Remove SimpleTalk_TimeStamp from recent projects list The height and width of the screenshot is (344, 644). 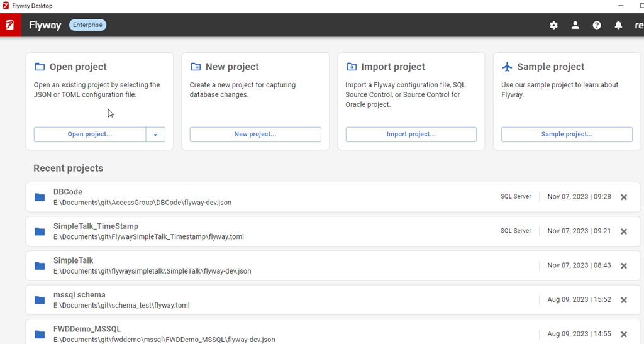coord(624,231)
